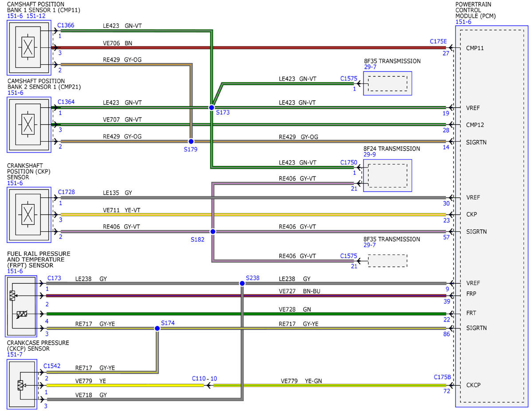Select the "POWERTRAIN CONTROL MODULE (PCM)" title
The width and height of the screenshot is (532, 411).
click(476, 10)
